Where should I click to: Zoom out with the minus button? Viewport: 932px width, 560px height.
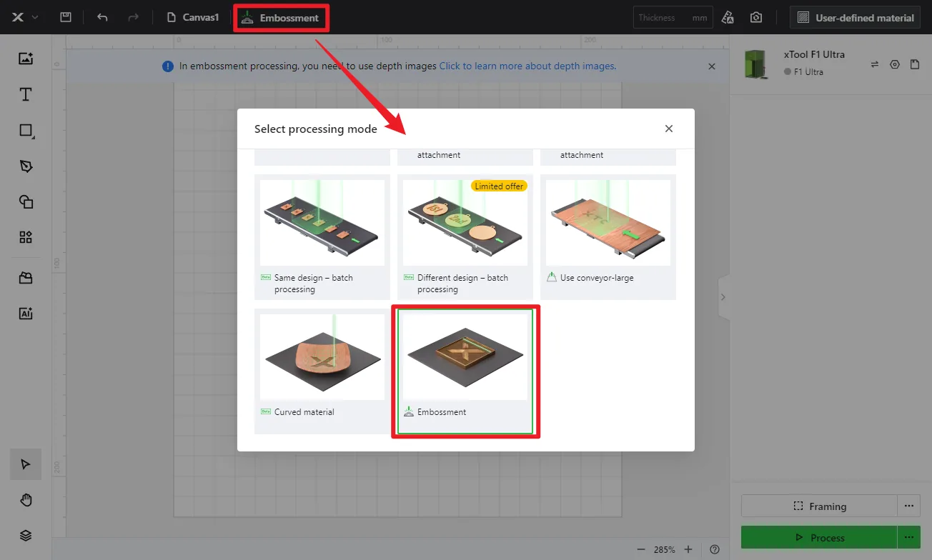[x=641, y=549]
